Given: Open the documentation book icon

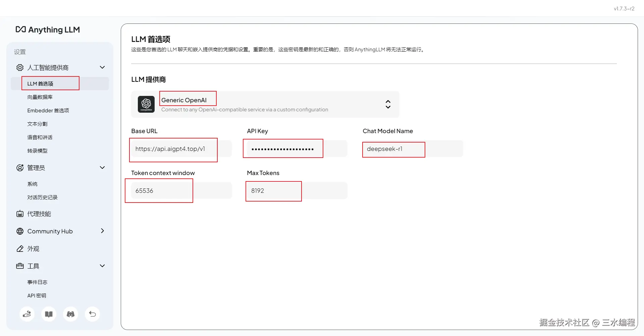Looking at the screenshot, I should click(x=49, y=314).
